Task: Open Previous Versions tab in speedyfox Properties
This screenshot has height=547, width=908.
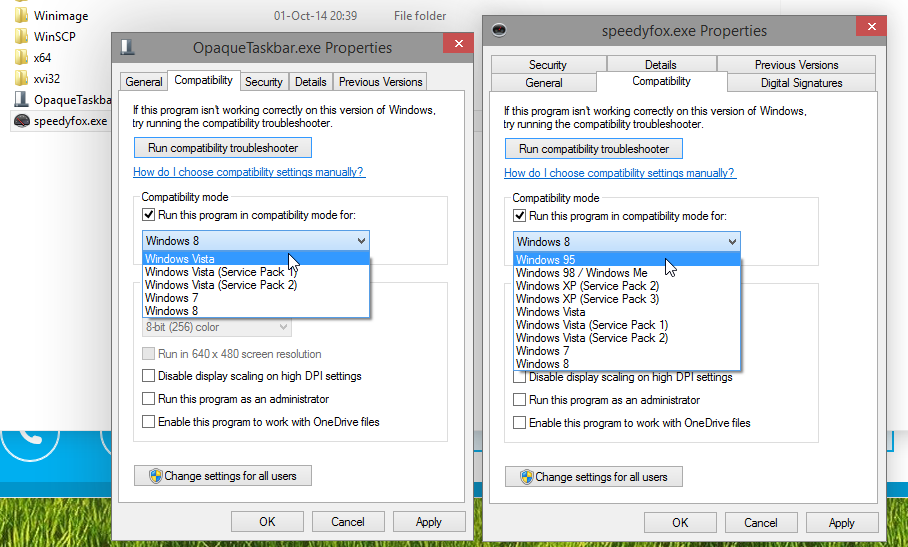Action: click(x=796, y=64)
